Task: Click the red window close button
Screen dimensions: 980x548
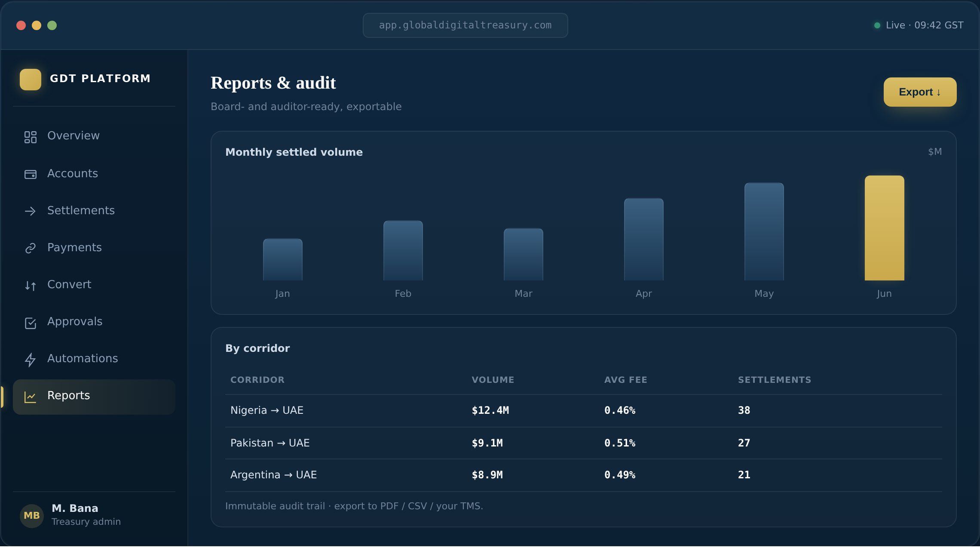Action: point(21,25)
